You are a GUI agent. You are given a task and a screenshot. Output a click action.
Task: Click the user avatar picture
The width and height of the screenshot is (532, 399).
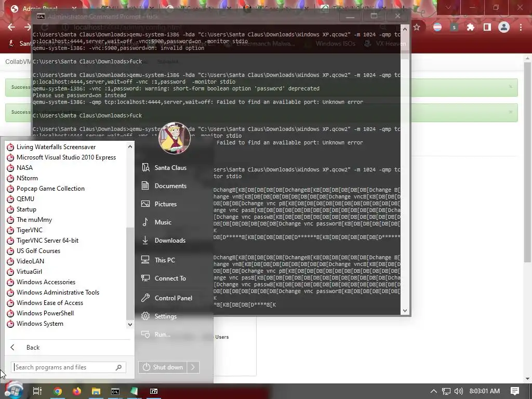coord(175,138)
